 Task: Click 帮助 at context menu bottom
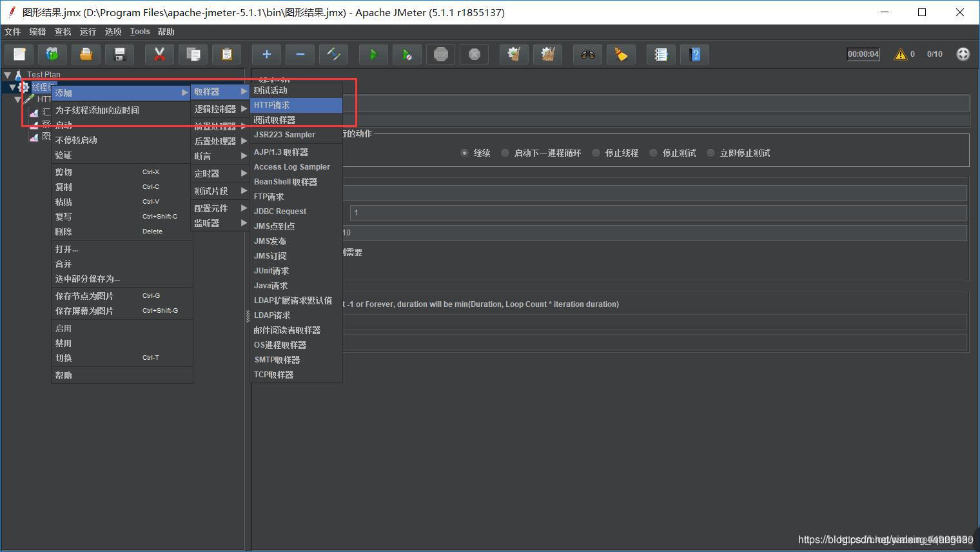tap(122, 375)
